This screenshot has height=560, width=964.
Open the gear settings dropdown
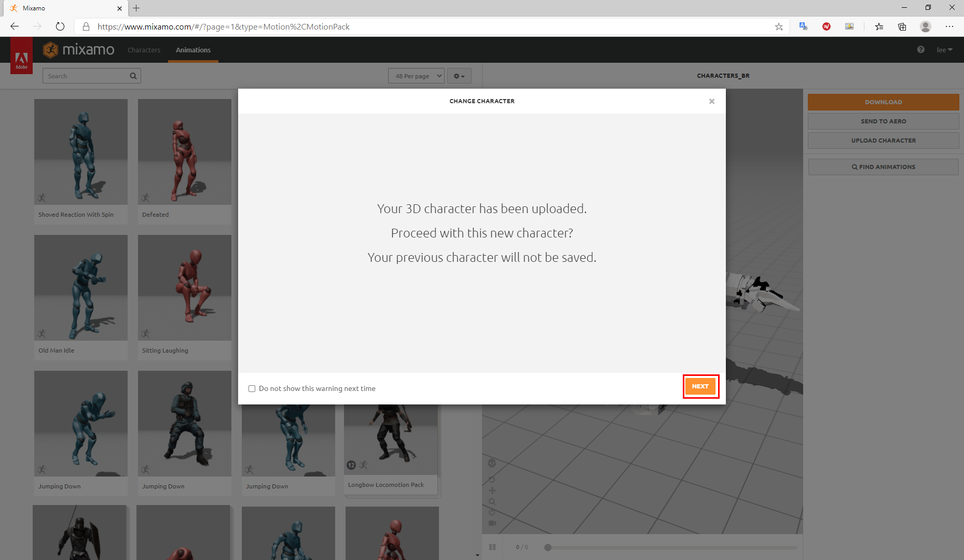[459, 76]
